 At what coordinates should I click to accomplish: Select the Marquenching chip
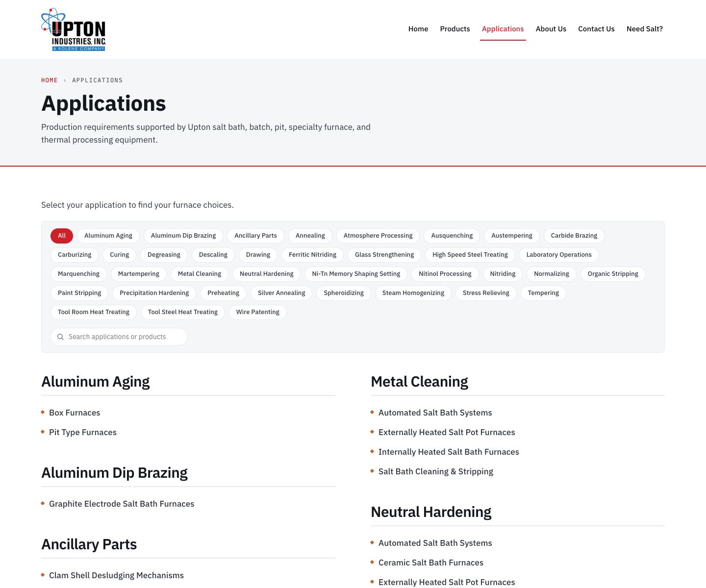(78, 274)
